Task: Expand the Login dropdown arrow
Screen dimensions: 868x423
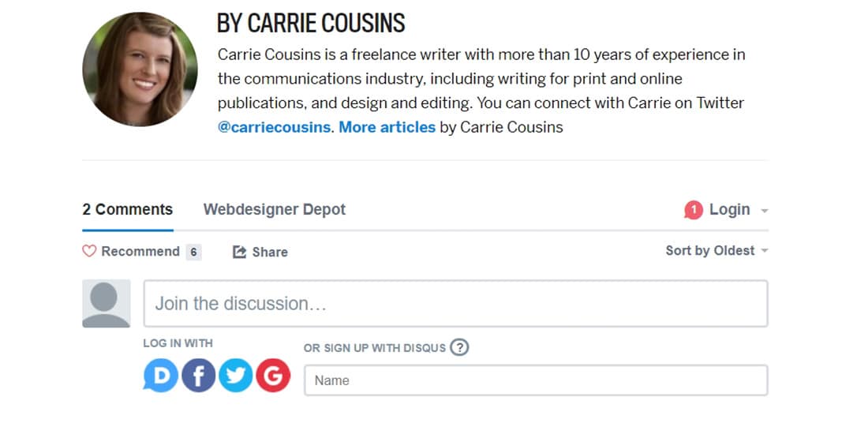Action: [x=765, y=211]
